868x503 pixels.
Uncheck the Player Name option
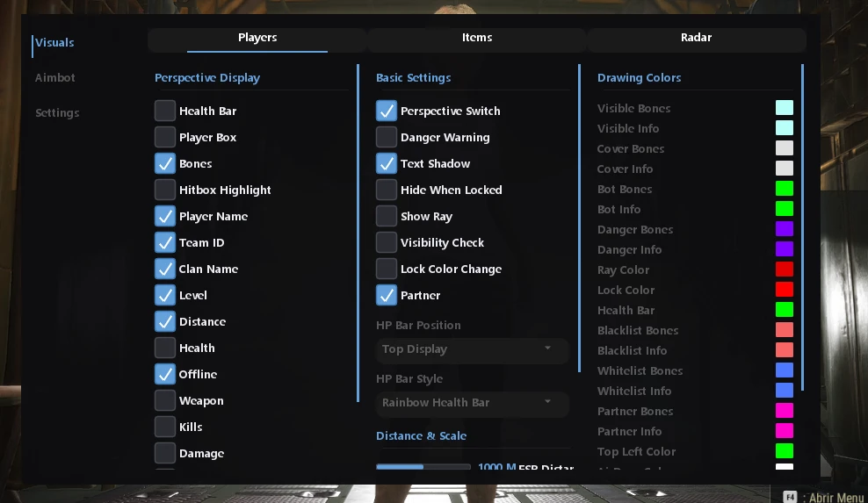tap(165, 216)
